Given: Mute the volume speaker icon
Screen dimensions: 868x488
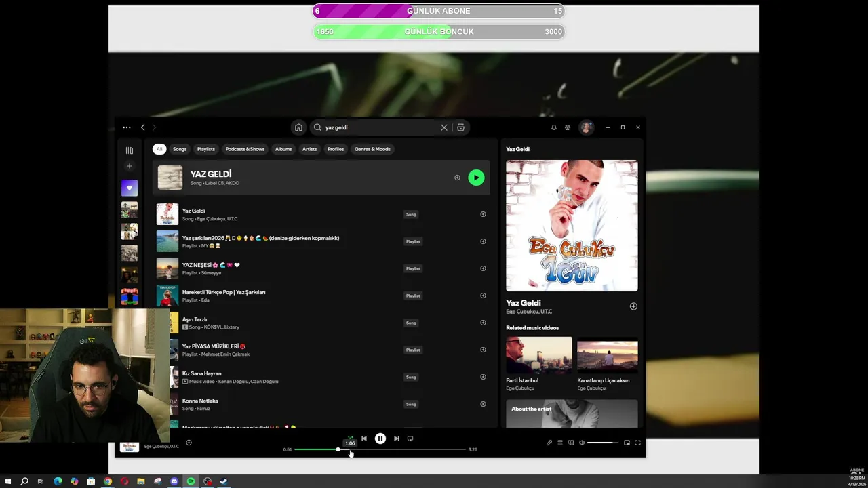Looking at the screenshot, I should (x=582, y=443).
